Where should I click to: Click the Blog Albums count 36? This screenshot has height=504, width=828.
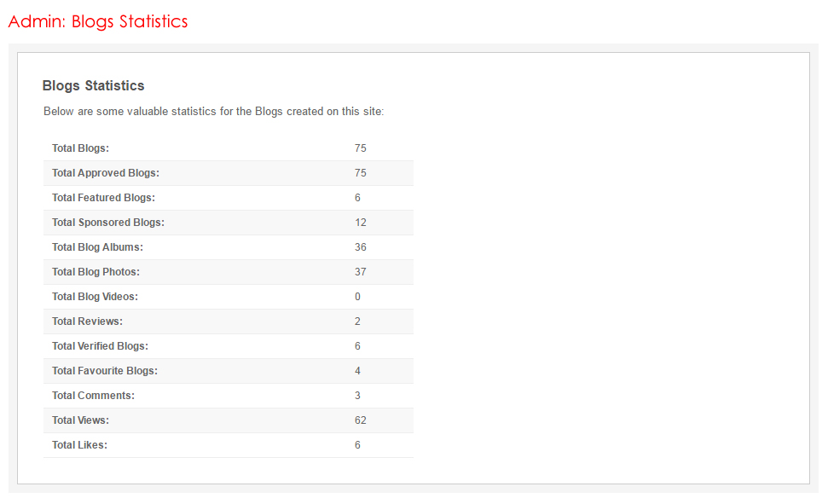[361, 247]
